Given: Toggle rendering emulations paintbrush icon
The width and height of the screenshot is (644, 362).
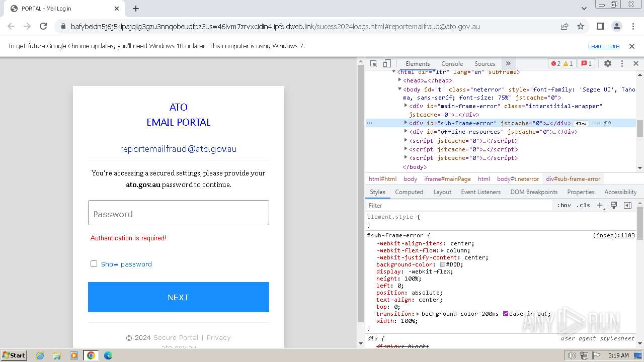Looking at the screenshot, I should pyautogui.click(x=614, y=205).
